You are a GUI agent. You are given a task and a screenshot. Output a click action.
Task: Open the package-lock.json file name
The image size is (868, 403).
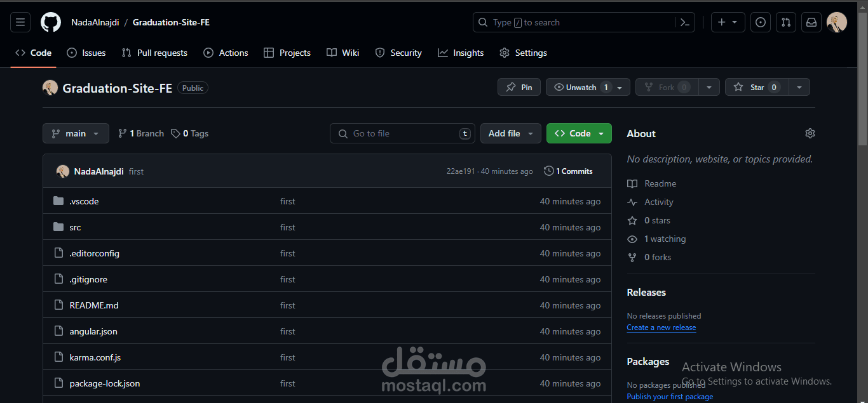[x=105, y=383]
